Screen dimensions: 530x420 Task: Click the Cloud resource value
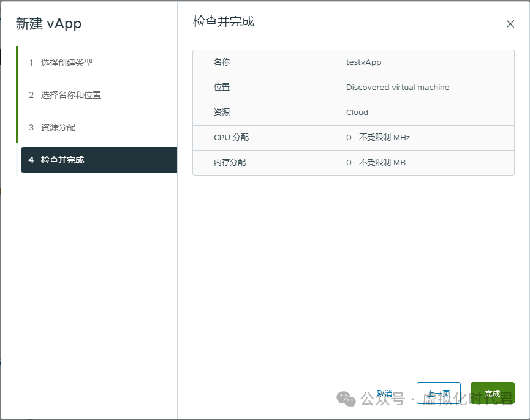coord(357,113)
